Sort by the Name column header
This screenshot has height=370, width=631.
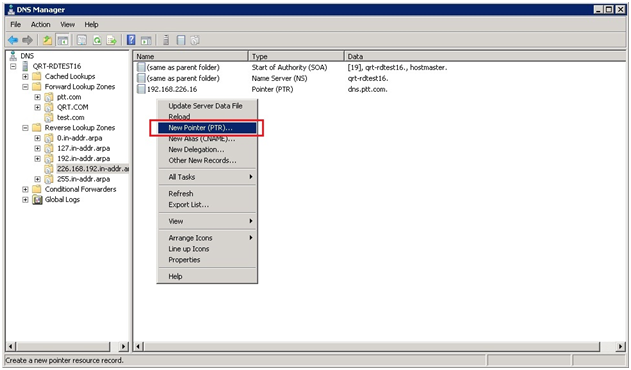click(191, 56)
